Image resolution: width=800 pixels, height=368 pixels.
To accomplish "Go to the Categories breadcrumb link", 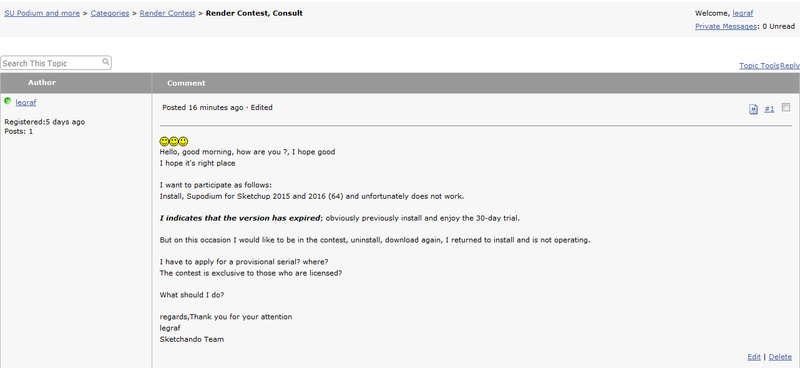I will coord(110,13).
